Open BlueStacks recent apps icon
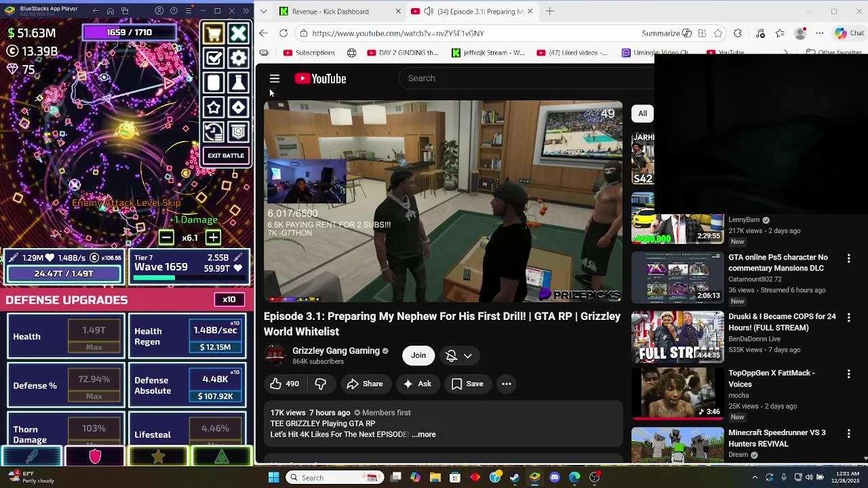 pyautogui.click(x=125, y=11)
